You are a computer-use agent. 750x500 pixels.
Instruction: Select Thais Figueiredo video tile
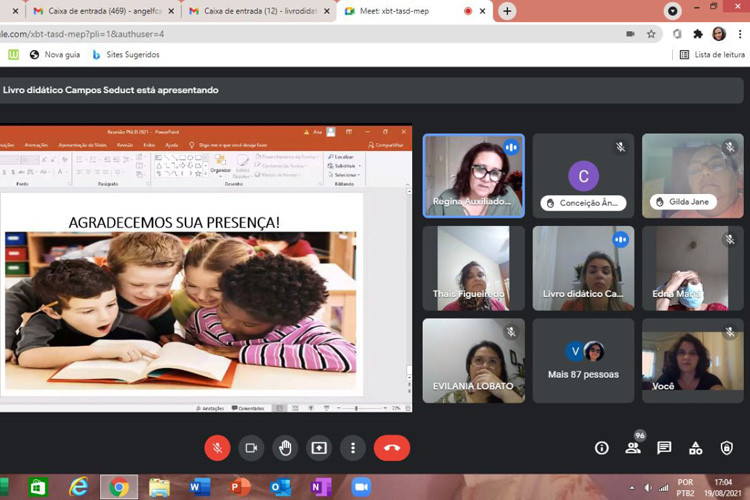[474, 268]
